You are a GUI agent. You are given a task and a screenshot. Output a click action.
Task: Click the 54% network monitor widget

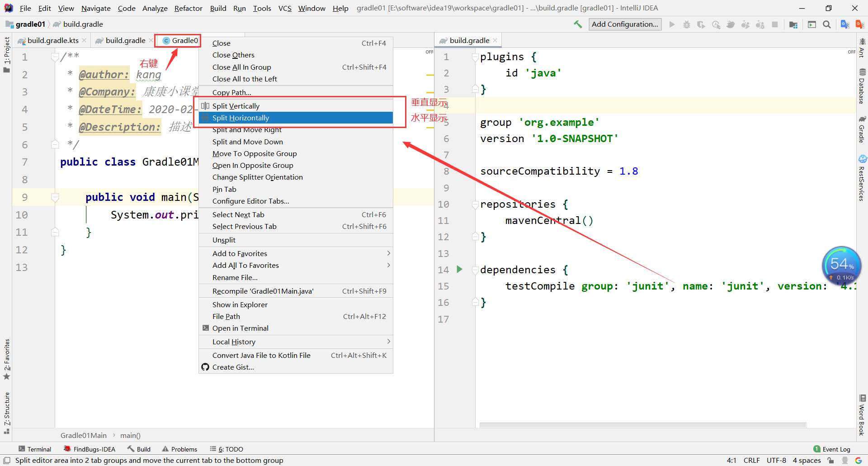tap(841, 266)
